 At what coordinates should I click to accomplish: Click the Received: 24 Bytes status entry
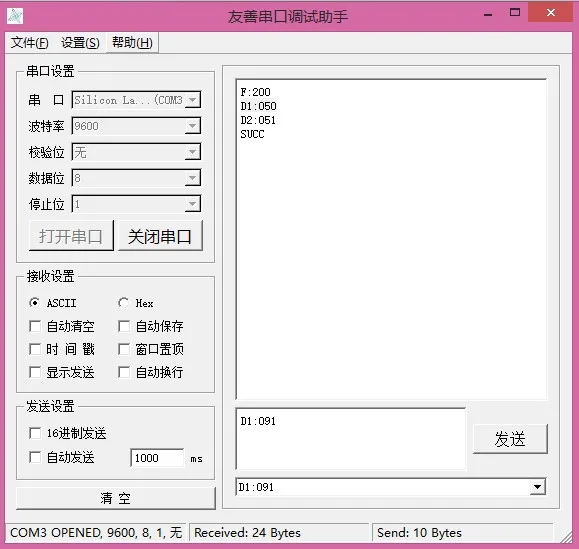pyautogui.click(x=247, y=533)
